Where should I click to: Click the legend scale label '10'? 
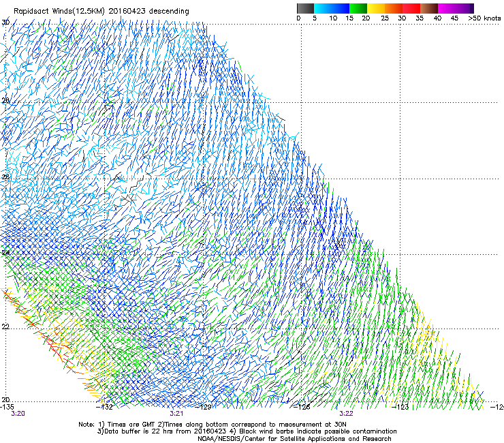(x=333, y=18)
